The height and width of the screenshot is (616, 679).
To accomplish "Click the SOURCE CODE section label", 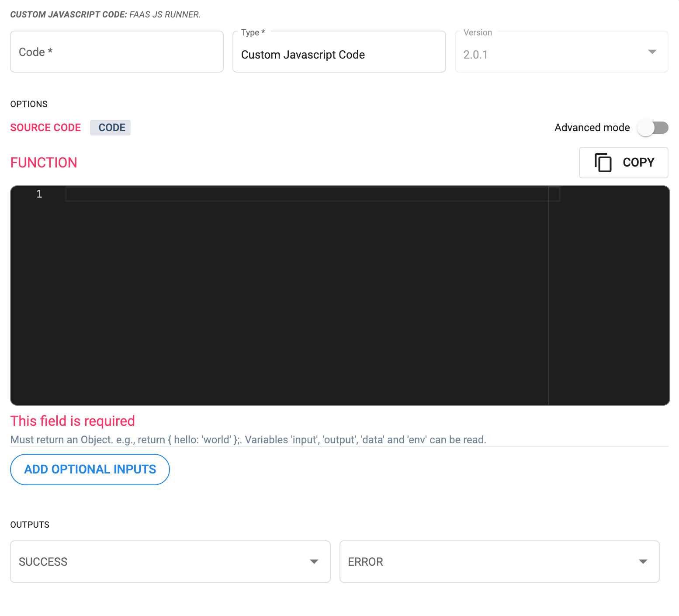I will (x=45, y=127).
